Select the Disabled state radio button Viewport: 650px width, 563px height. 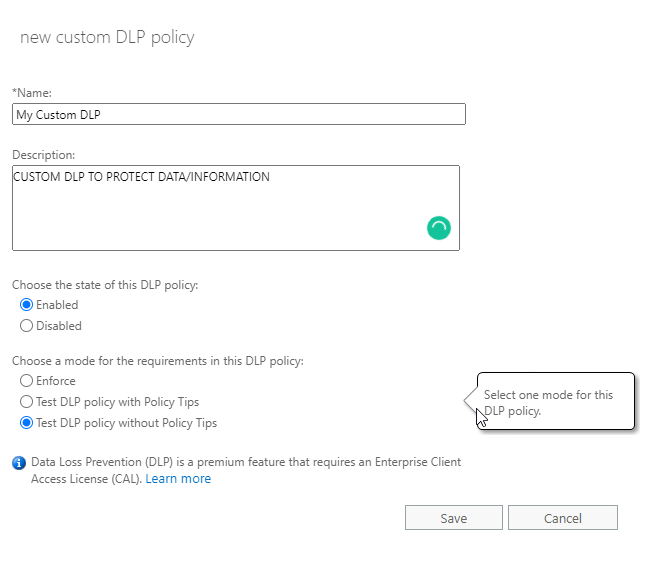[x=26, y=325]
